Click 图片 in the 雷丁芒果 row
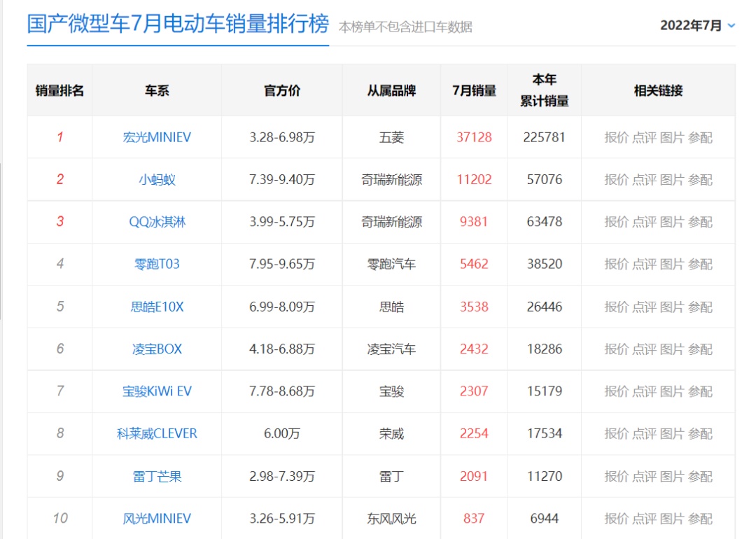Viewport: 756px width, 539px height. pyautogui.click(x=672, y=476)
